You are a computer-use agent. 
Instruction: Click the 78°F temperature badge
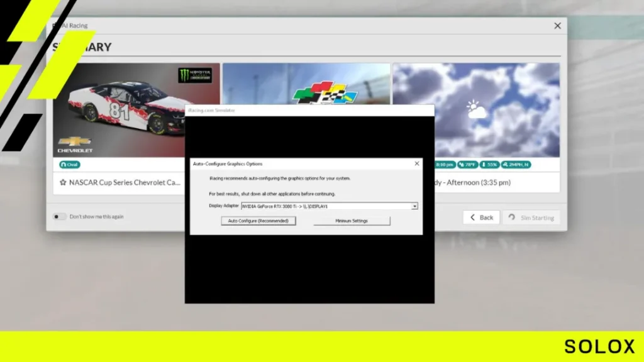[x=467, y=165]
